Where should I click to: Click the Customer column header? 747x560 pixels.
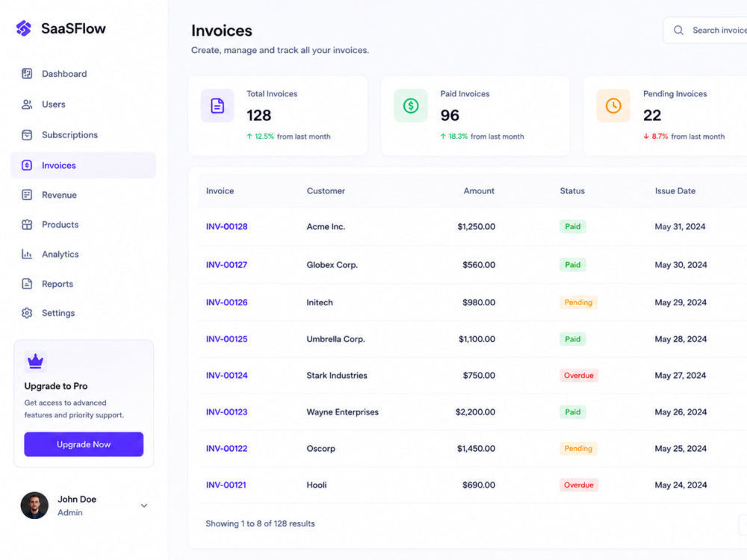click(x=326, y=191)
